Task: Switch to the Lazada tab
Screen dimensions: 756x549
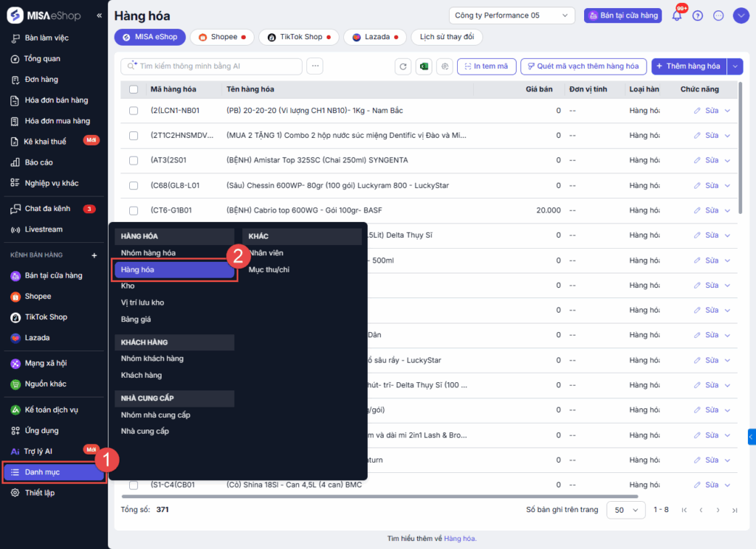Action: (375, 37)
